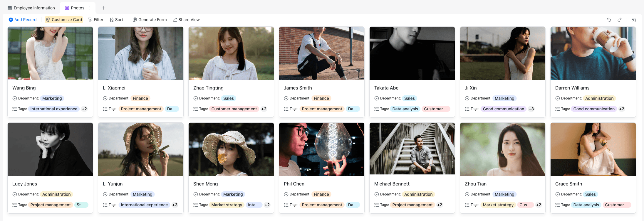Viewport: 644px width, 221px height.
Task: Click +3 tag overflow on Ji Xin card
Action: coord(531,109)
